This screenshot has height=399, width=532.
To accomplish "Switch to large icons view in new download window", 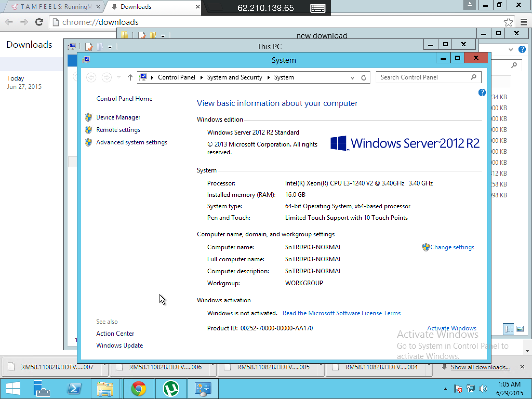I will 520,329.
